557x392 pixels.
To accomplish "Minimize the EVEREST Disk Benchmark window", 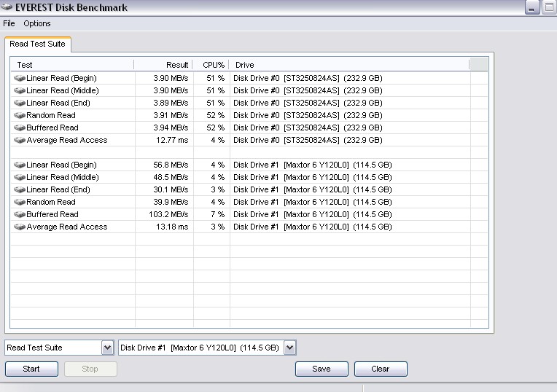I will [531, 7].
